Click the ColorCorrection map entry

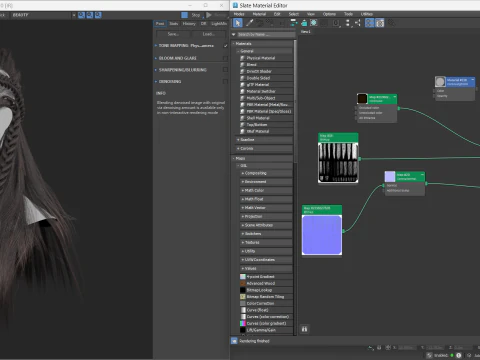point(260,303)
